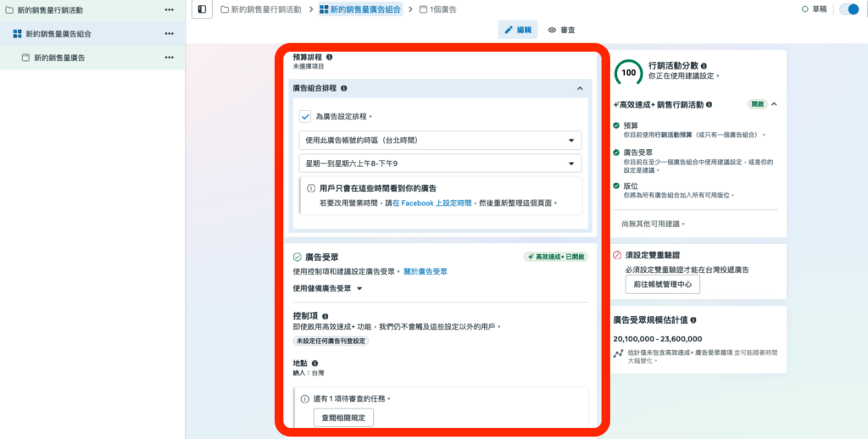The height and width of the screenshot is (439, 868).
Task: Switch to 編輯 tab
Action: 518,30
